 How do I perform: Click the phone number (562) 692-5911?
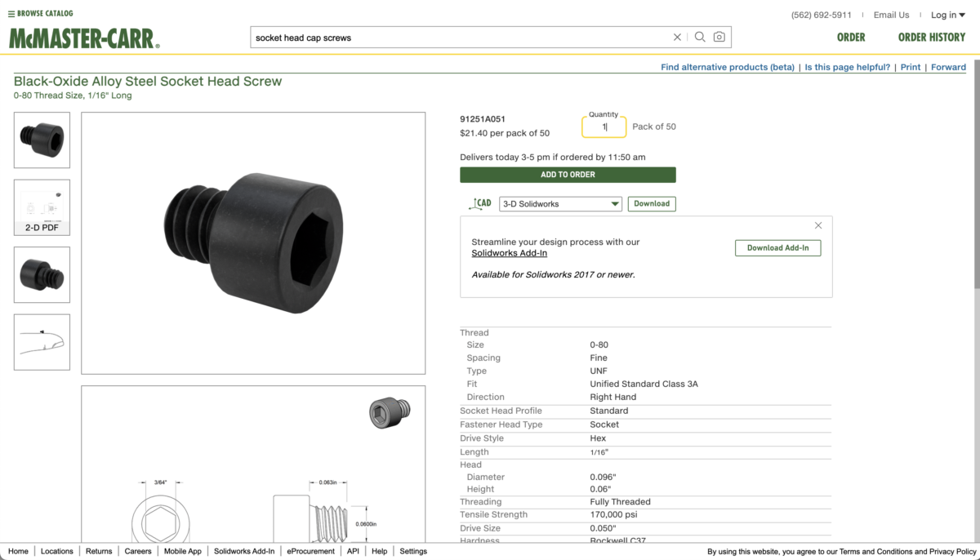[x=821, y=15]
